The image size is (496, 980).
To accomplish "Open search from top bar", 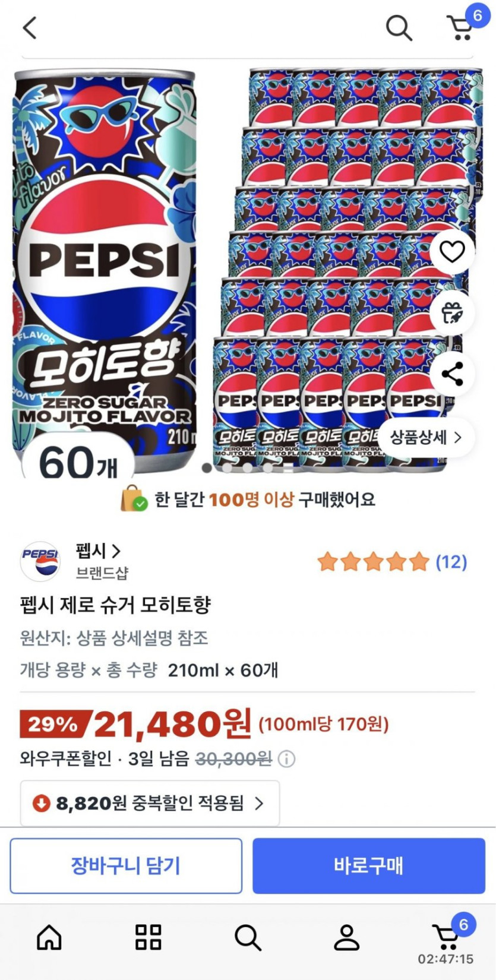I will [399, 27].
